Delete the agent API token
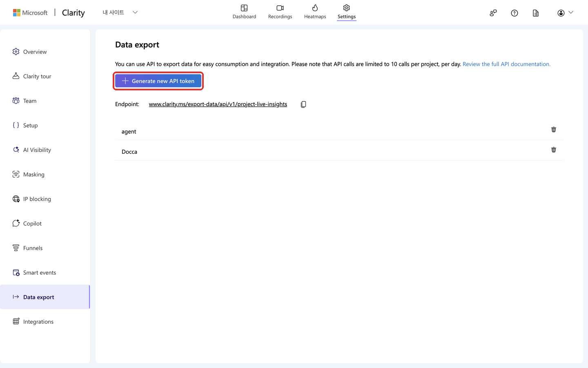This screenshot has width=588, height=368. coord(554,130)
